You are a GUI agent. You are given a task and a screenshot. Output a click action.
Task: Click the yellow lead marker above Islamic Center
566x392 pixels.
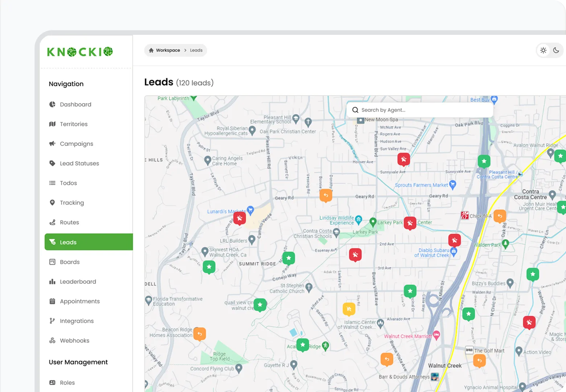pos(349,309)
